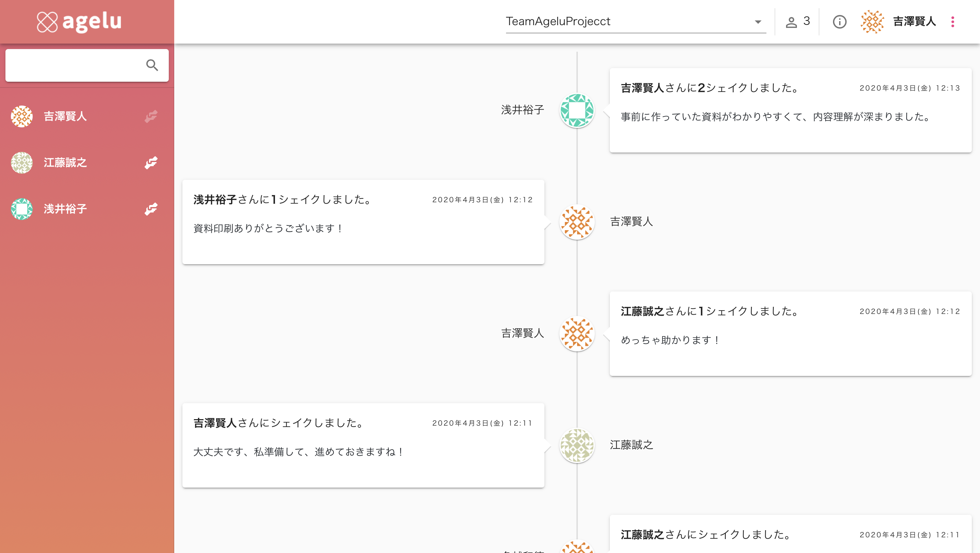Click the agelu logo in the sidebar
The width and height of the screenshot is (980, 553).
[x=79, y=22]
